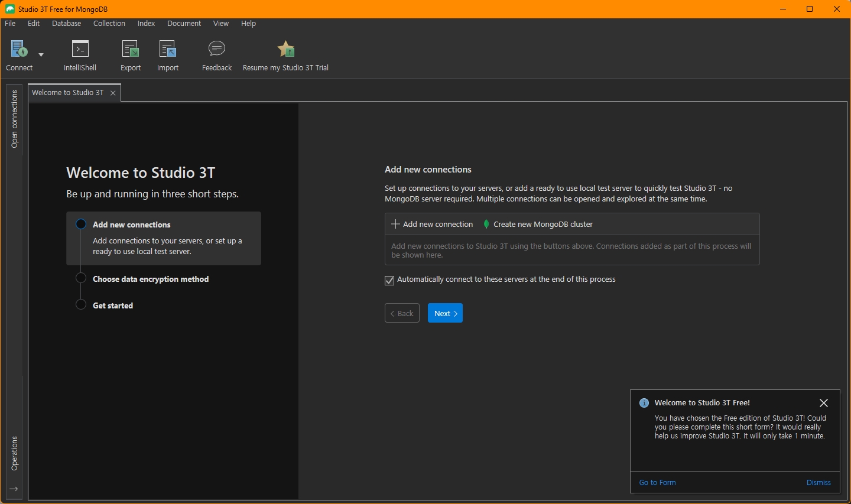This screenshot has height=504, width=851.
Task: Minimize the Studio 3T window
Action: (x=783, y=9)
